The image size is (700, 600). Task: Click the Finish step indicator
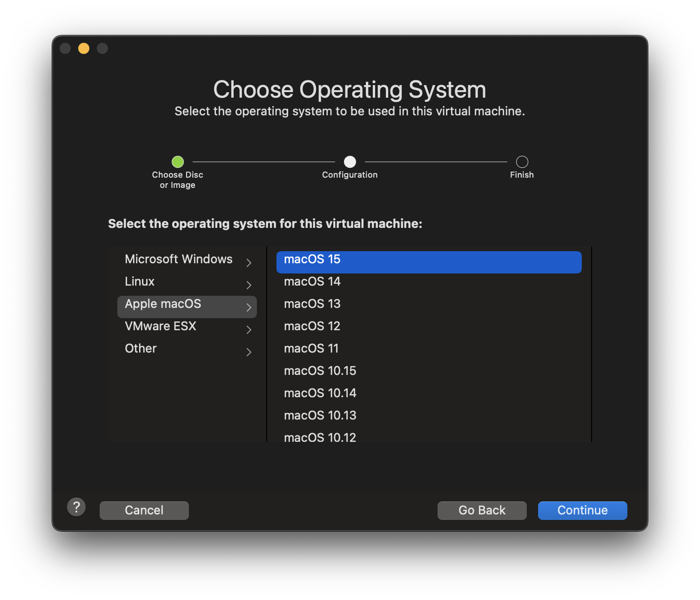tap(522, 162)
